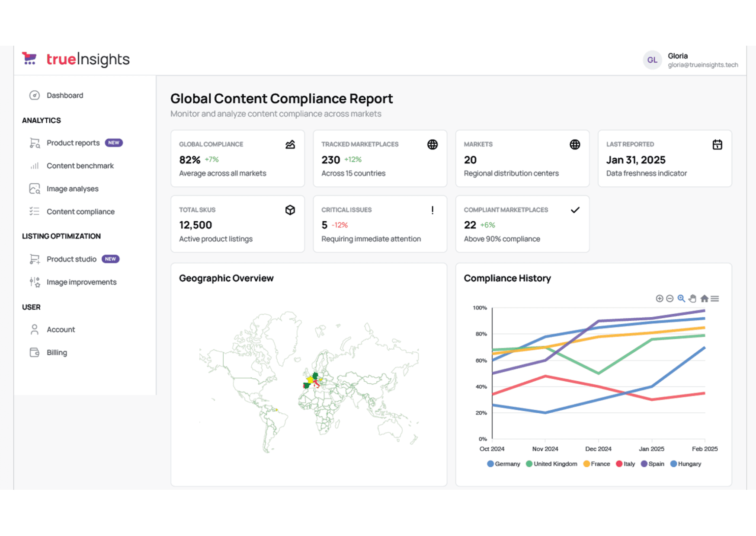756x536 pixels.
Task: Click the GL user avatar
Action: (652, 60)
